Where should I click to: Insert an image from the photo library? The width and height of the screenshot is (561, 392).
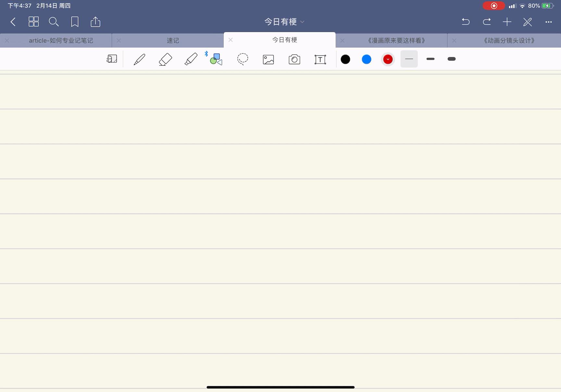click(268, 59)
